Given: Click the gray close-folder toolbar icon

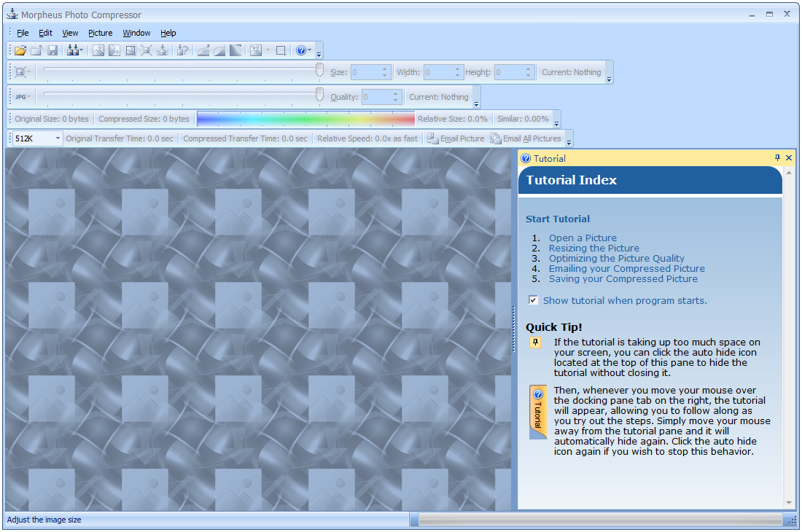Looking at the screenshot, I should pyautogui.click(x=36, y=50).
